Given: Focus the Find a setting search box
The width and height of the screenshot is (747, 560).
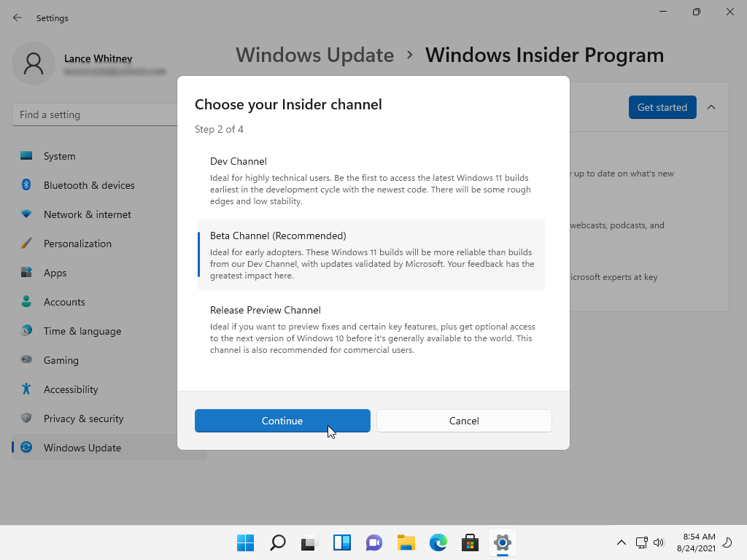Looking at the screenshot, I should 96,114.
